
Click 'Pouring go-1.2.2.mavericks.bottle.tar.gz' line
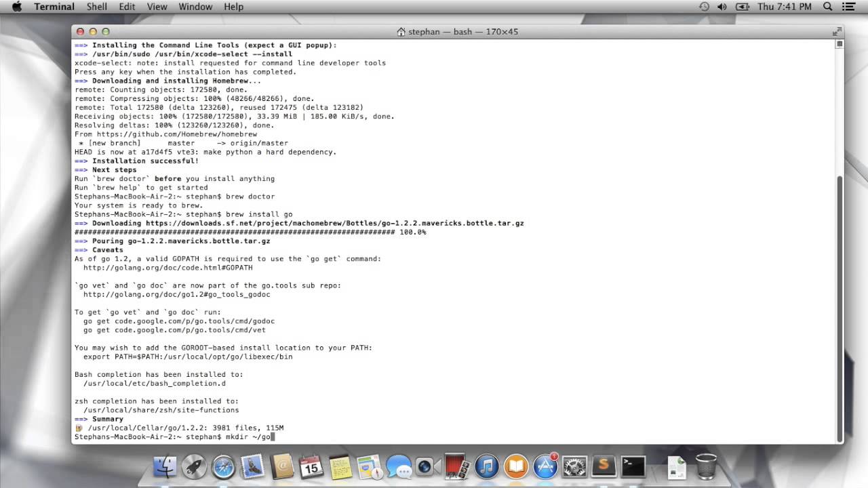pyautogui.click(x=172, y=241)
